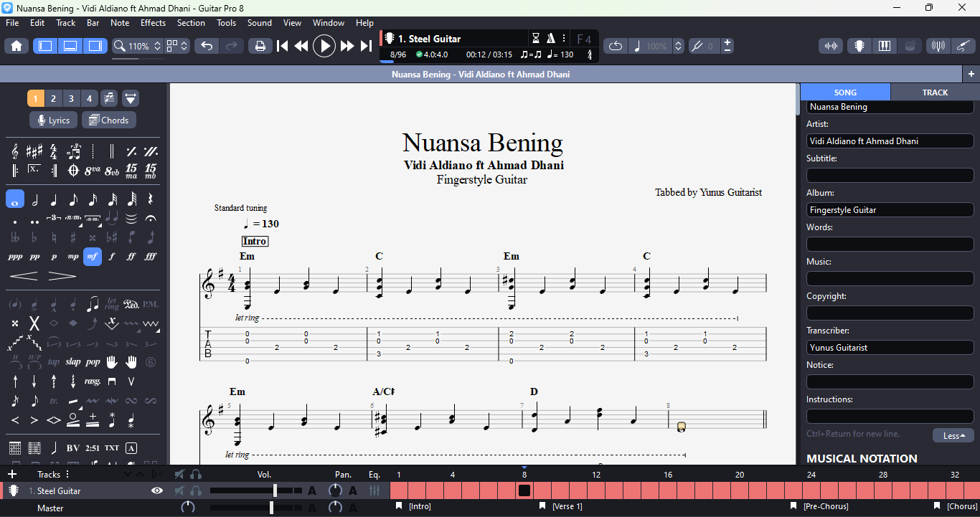The image size is (980, 517).
Task: Open the Lyrics editor
Action: (x=53, y=120)
